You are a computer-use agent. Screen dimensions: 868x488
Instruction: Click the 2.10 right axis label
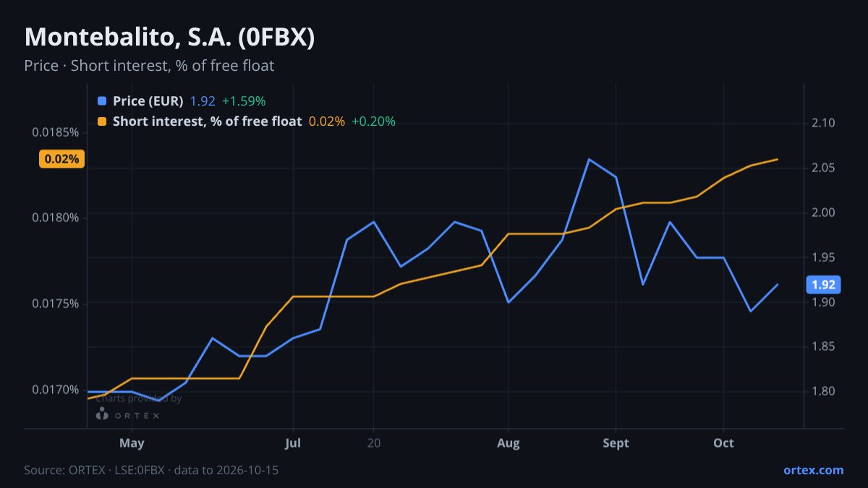tap(823, 123)
